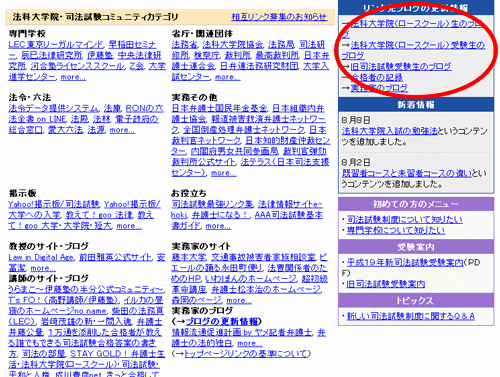Show more links under 掲示板
The image size is (500, 377).
click(129, 226)
